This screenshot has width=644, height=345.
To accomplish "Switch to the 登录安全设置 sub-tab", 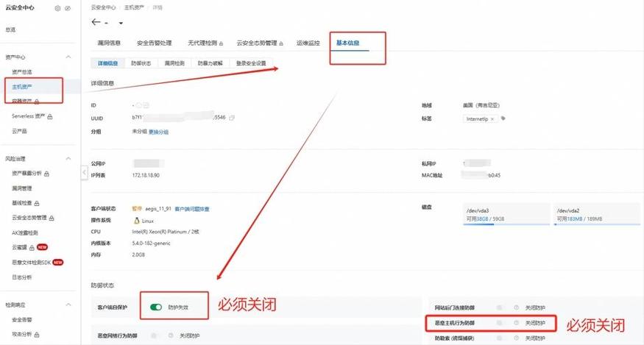I will click(250, 63).
